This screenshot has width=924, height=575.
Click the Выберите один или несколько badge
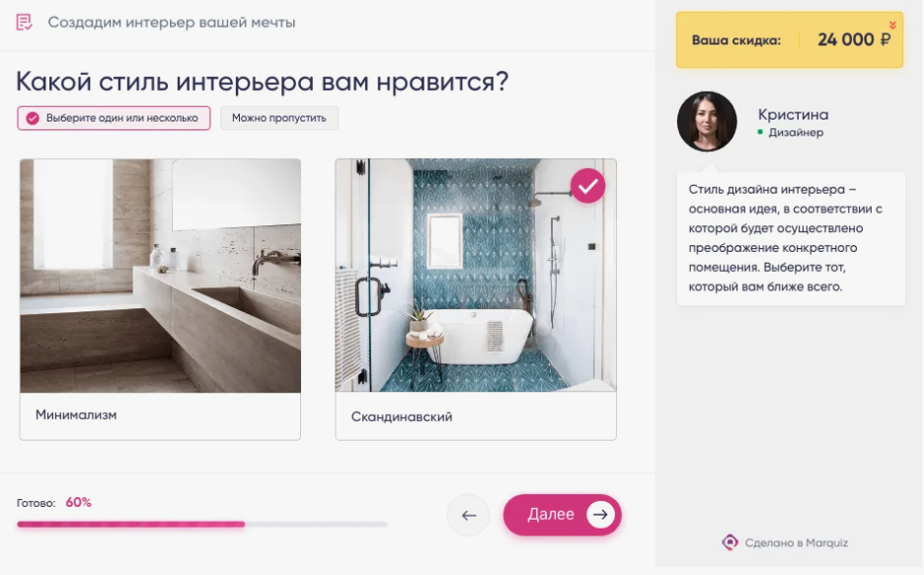tap(114, 118)
